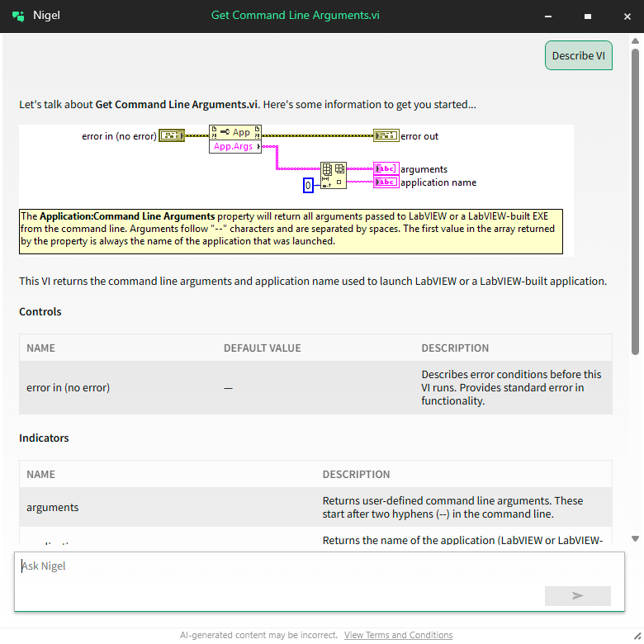The height and width of the screenshot is (644, 644).
Task: Click scrollbar down arrow
Action: click(635, 538)
